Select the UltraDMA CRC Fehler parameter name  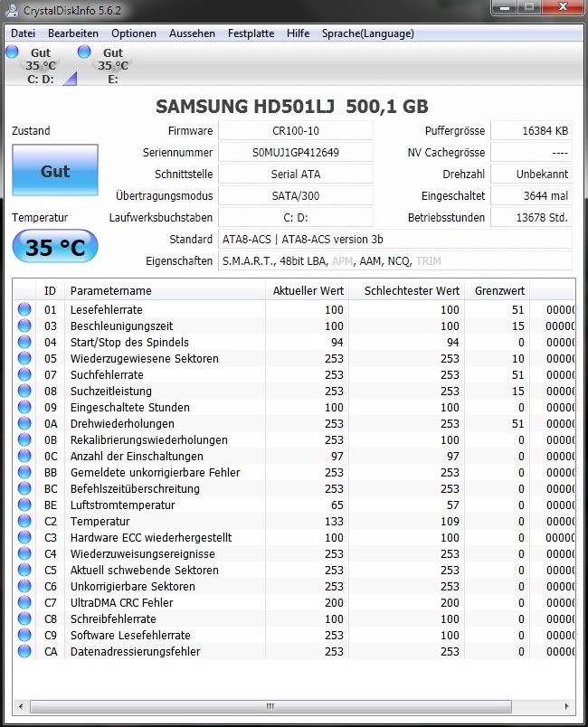coord(121,603)
